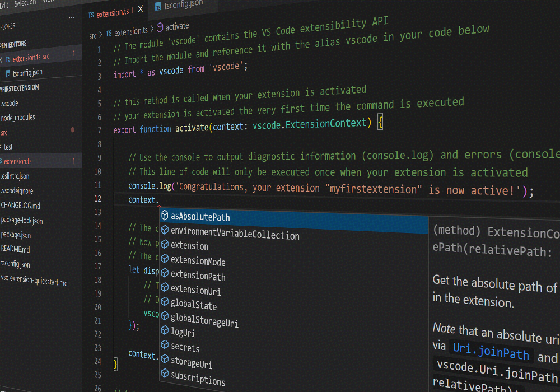Open package.json in the explorer
Screen dimensions: 560x392
coord(16,235)
